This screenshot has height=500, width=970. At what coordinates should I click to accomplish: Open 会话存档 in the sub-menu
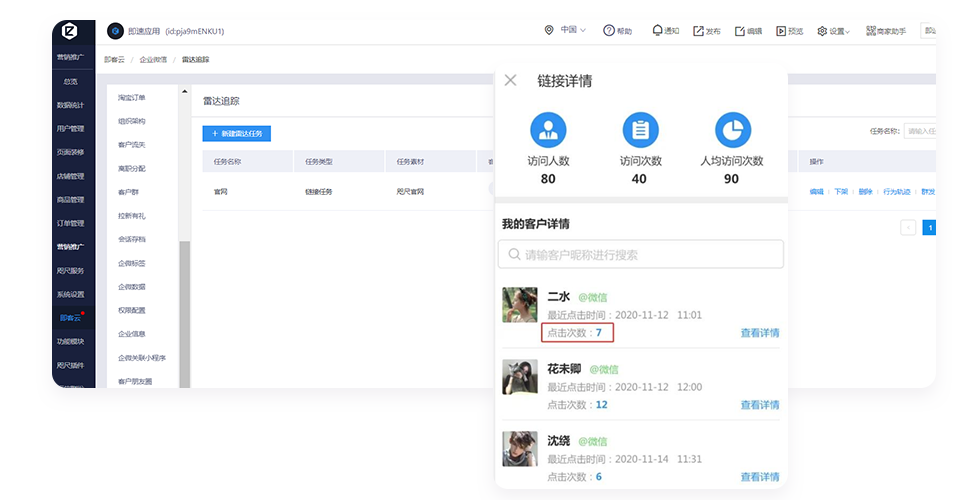click(132, 239)
